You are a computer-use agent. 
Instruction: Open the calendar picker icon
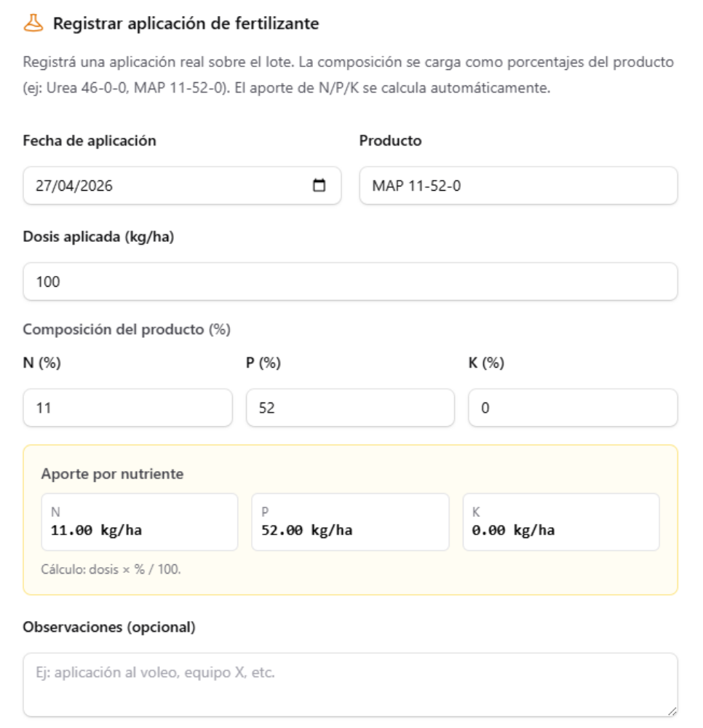tap(319, 185)
